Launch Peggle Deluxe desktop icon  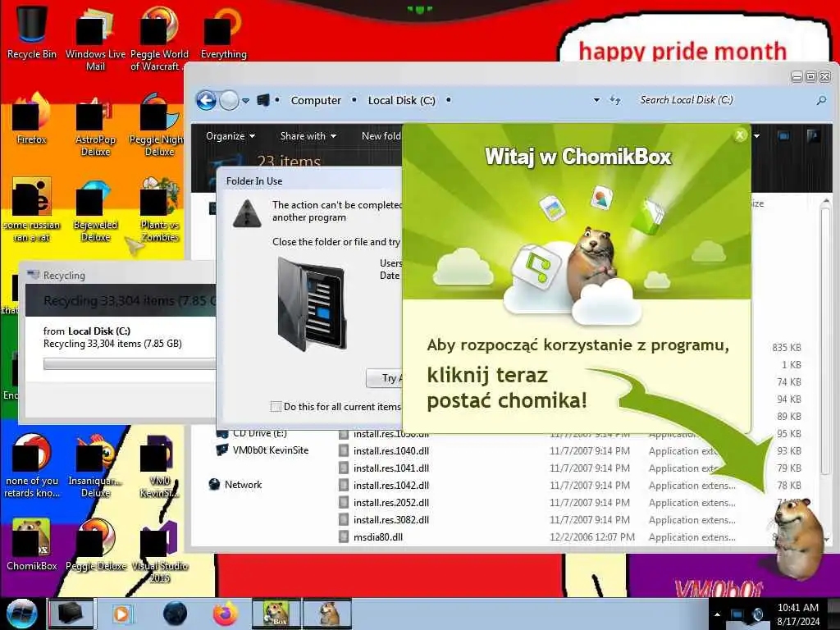click(95, 545)
